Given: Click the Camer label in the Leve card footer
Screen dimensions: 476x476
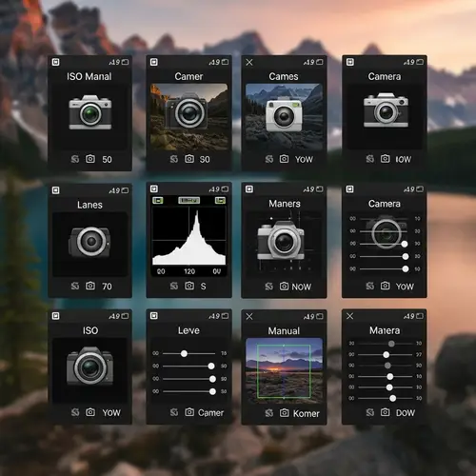Looking at the screenshot, I should tap(210, 412).
